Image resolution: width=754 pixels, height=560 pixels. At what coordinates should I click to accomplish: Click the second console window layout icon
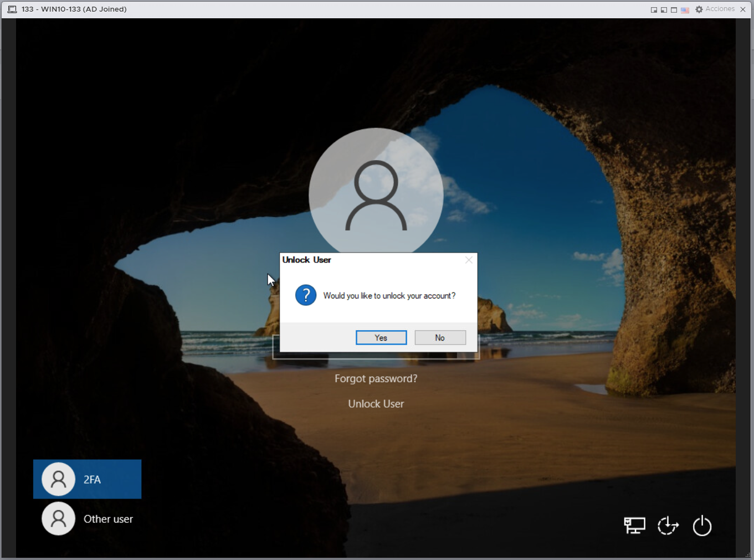point(664,10)
